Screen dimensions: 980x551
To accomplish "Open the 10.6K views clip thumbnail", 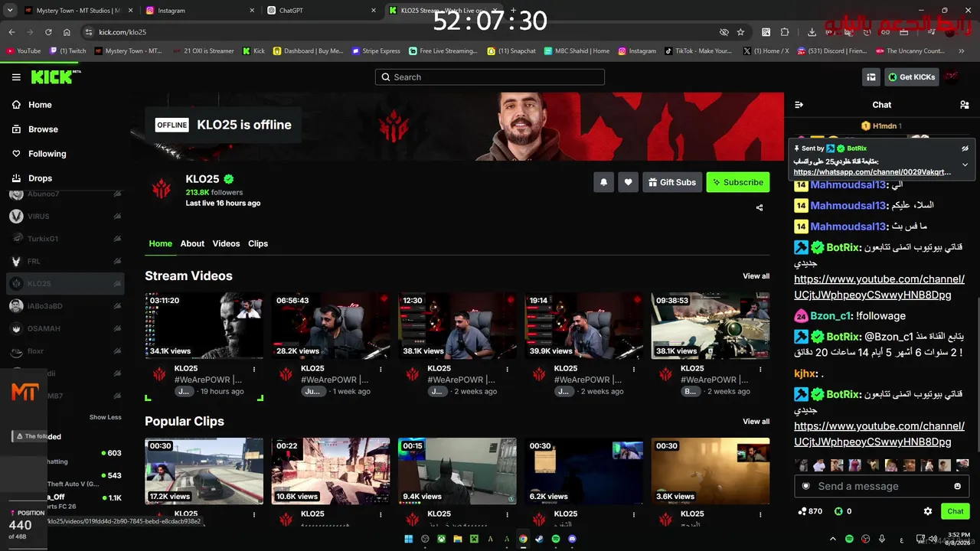I will (x=331, y=471).
